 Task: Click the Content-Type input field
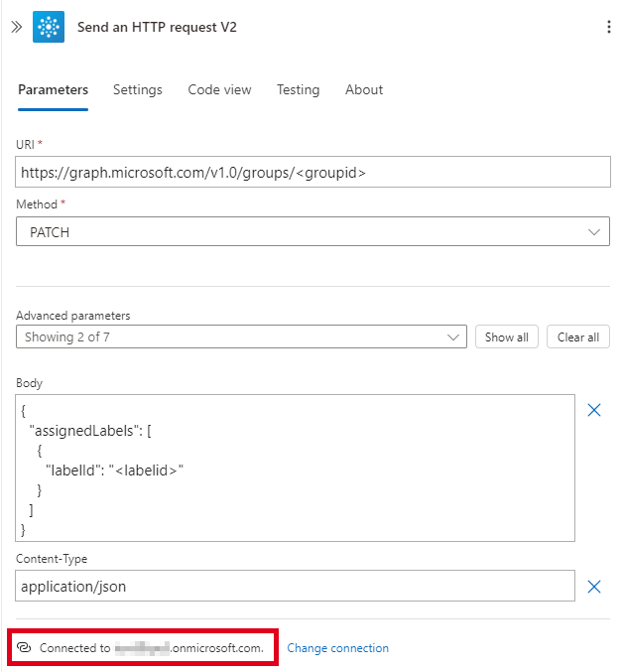295,586
